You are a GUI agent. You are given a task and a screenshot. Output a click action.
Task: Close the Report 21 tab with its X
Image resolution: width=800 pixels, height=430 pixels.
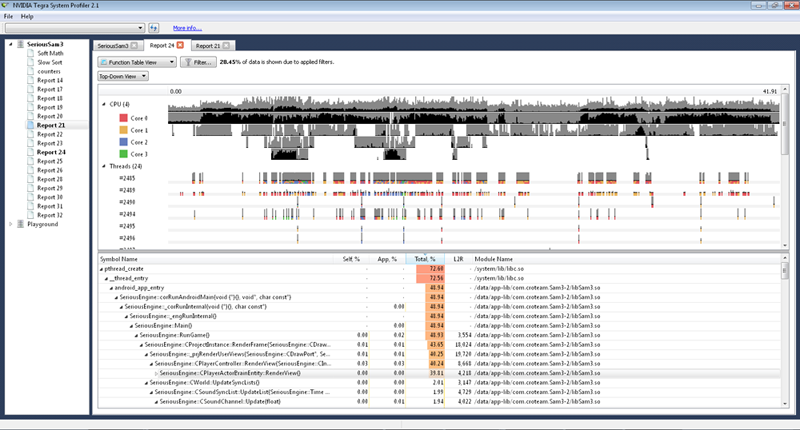(x=226, y=45)
